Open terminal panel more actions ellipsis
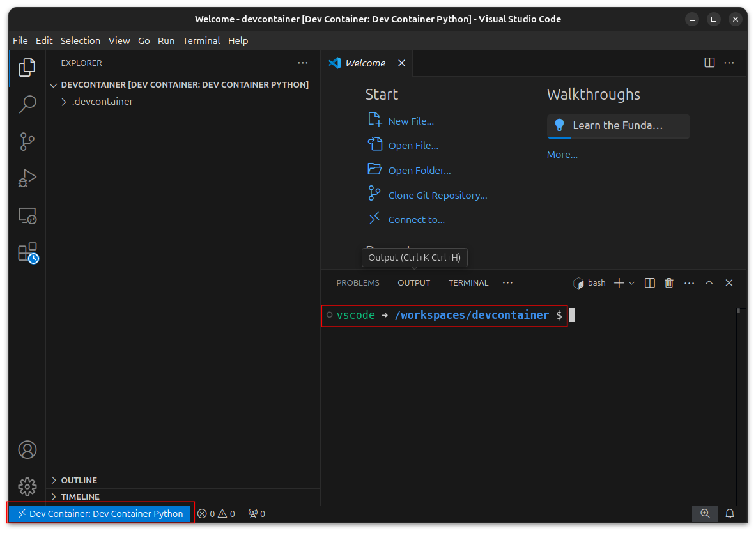 click(689, 283)
